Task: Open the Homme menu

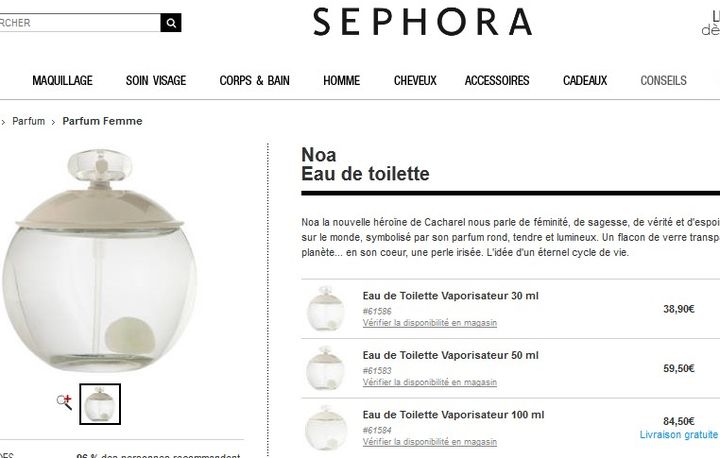Action: (342, 80)
